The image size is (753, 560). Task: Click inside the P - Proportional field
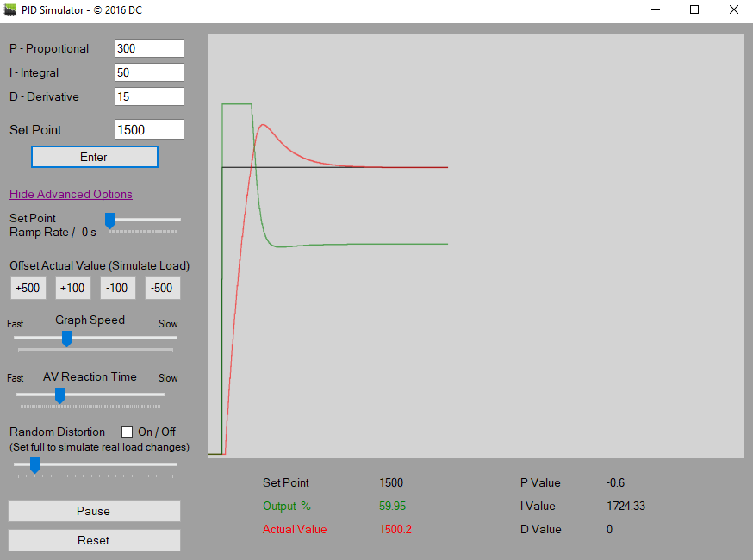pos(148,48)
